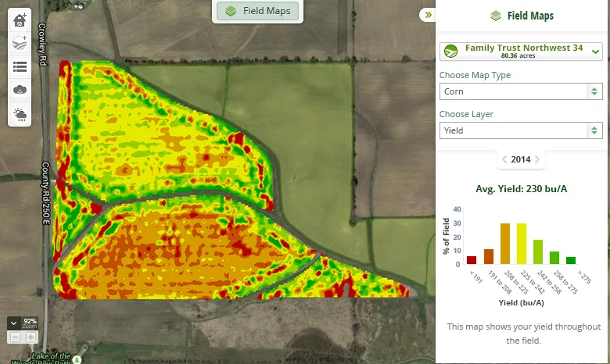Click the red under-191 yield bar
The width and height of the screenshot is (610, 364).
click(x=472, y=260)
